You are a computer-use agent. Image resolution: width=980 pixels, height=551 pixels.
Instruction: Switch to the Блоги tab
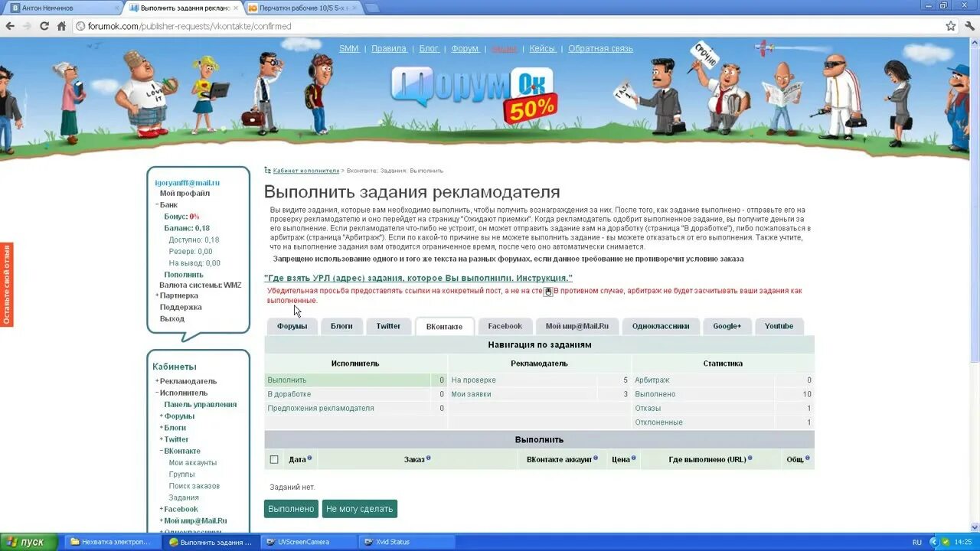341,326
